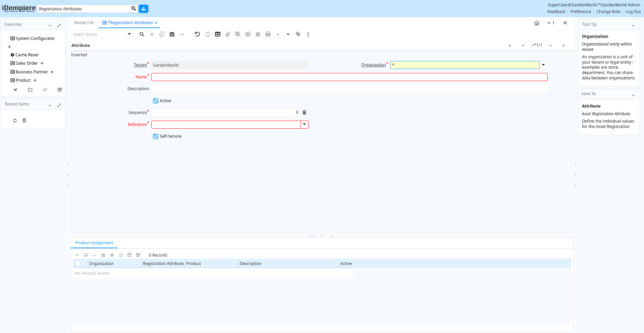Image resolution: width=644 pixels, height=333 pixels.
Task: Click the Home icon at top right
Action: [x=537, y=23]
